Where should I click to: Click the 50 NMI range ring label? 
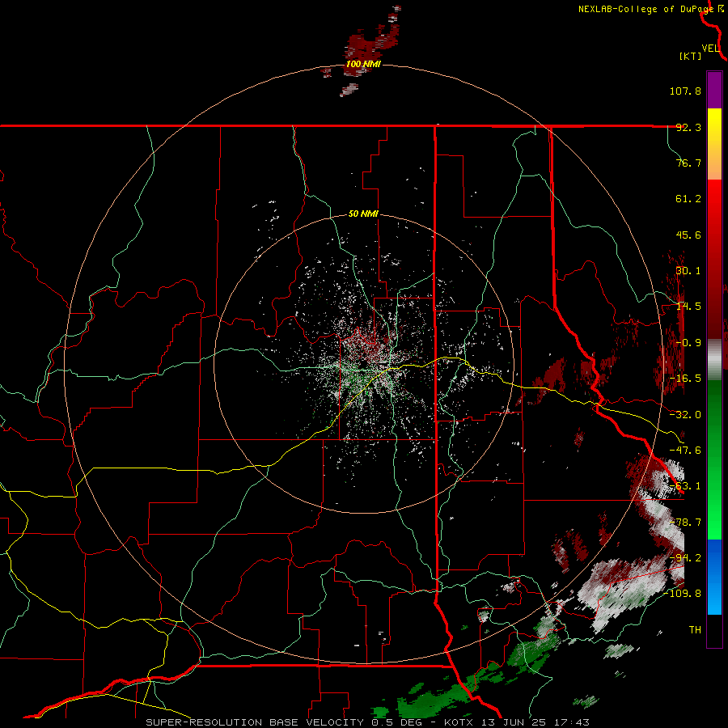click(363, 214)
